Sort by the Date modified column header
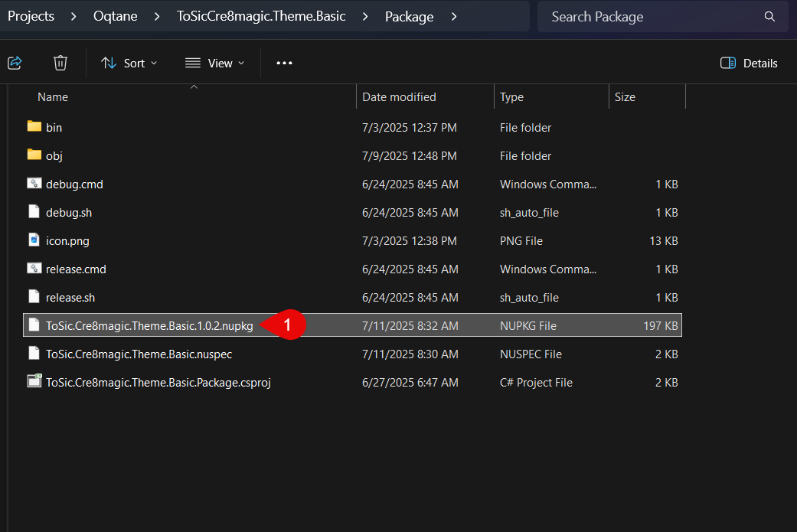The height and width of the screenshot is (532, 797). coord(399,97)
